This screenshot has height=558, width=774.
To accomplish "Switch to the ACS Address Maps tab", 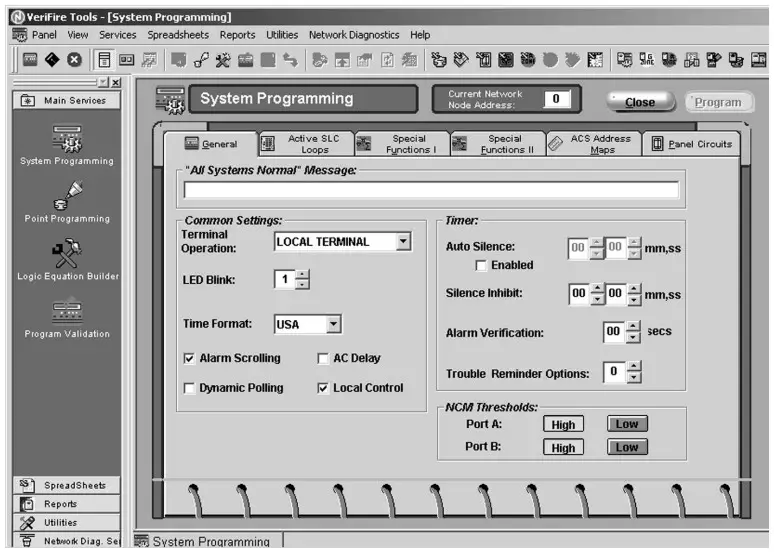I will [x=594, y=144].
